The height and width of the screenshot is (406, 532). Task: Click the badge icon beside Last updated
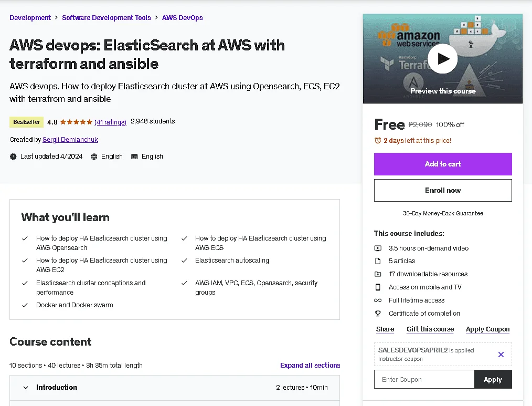point(13,157)
